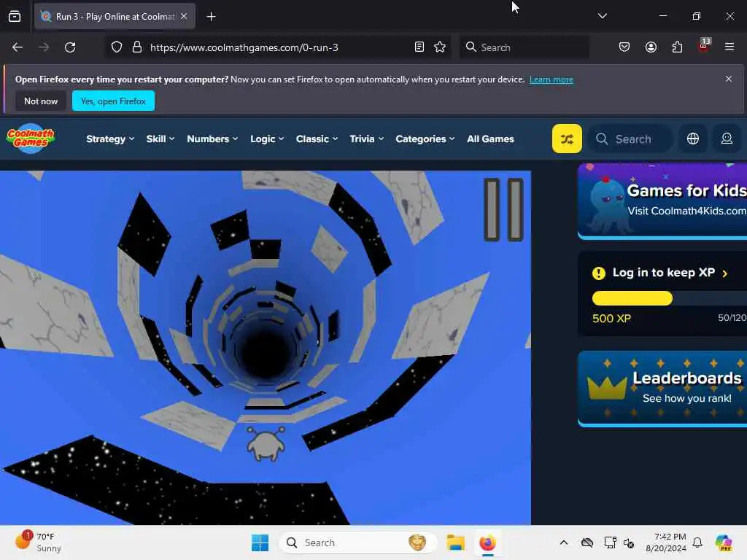Open Firefox account icon in toolbar
Screen dimensions: 747x560
pos(651,47)
